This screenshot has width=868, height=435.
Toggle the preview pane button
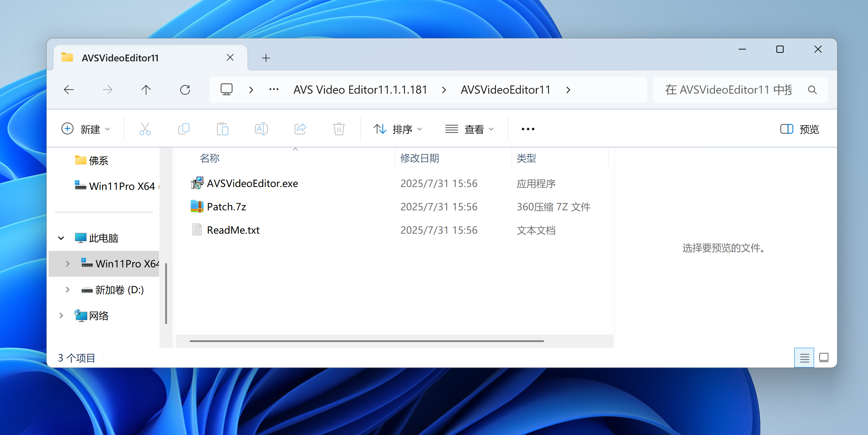[x=799, y=129]
